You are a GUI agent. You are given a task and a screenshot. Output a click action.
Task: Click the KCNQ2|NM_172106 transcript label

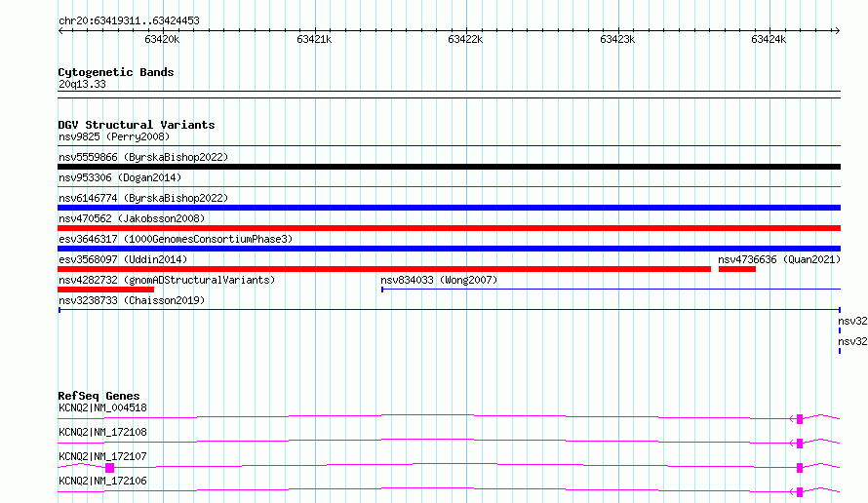click(102, 481)
